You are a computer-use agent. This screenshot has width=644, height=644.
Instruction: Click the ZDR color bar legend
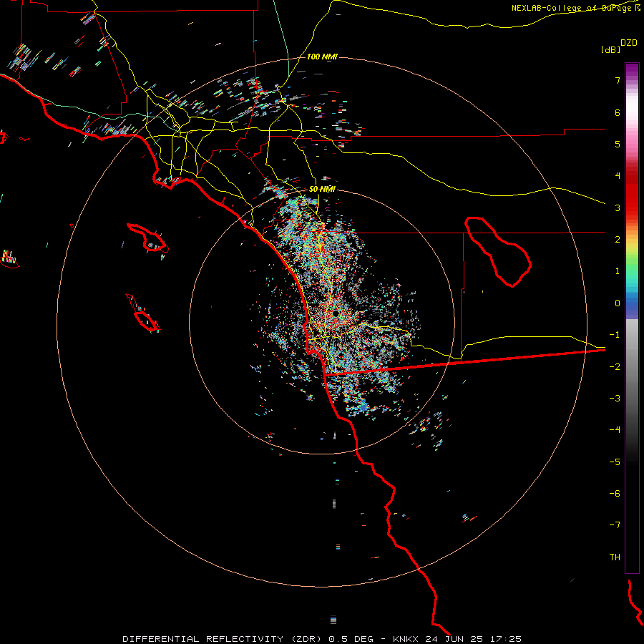pos(632,318)
